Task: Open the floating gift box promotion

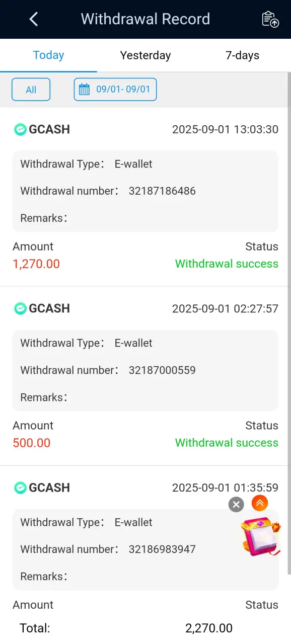Action: tap(260, 536)
